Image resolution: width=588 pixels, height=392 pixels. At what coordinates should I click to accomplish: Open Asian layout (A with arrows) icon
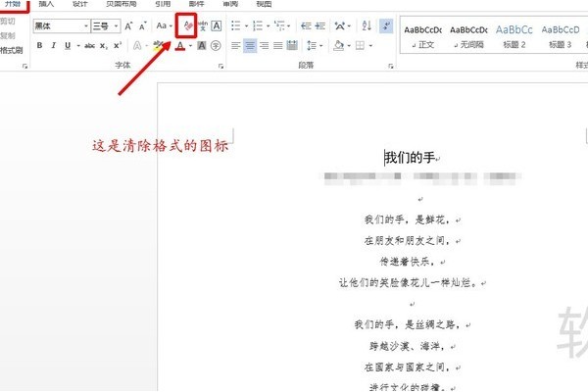tap(340, 25)
